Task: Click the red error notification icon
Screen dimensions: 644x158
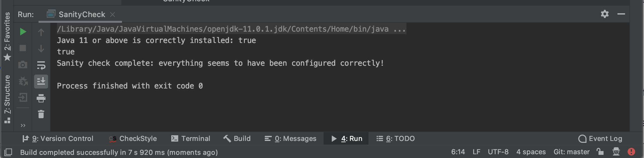Action: 631,152
